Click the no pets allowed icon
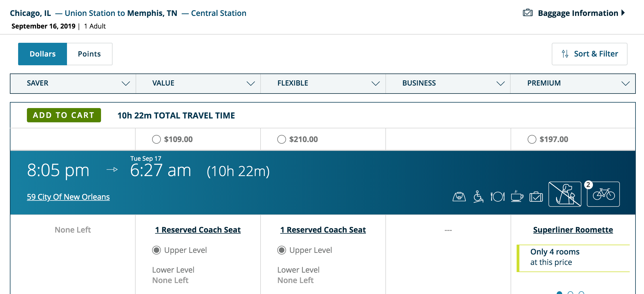Viewport: 644px width, 294px height. tap(565, 194)
